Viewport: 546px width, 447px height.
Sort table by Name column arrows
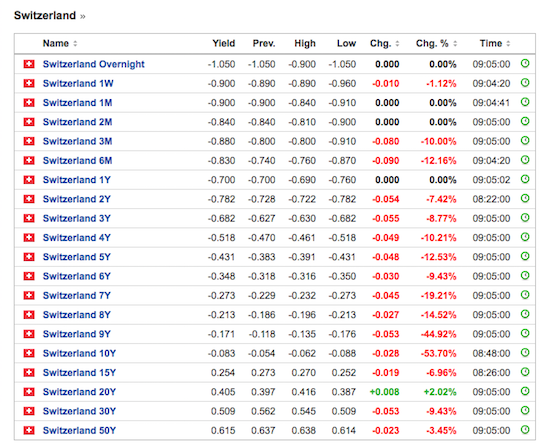pyautogui.click(x=75, y=44)
